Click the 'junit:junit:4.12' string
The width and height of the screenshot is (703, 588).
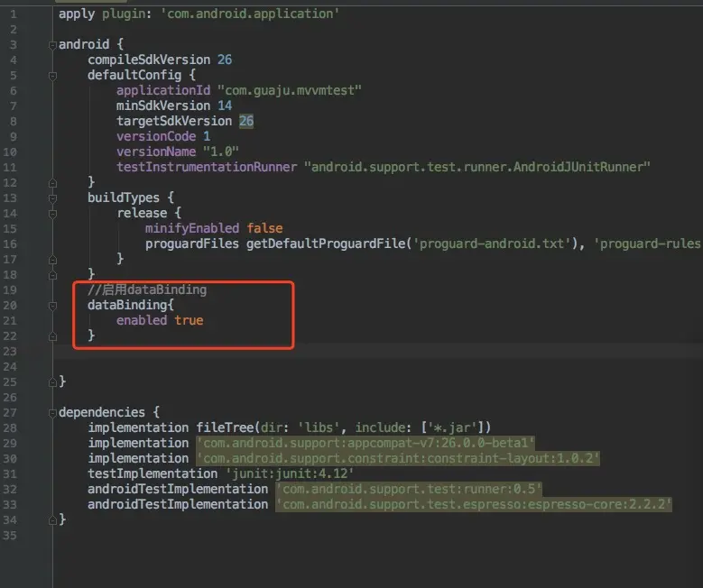(289, 473)
